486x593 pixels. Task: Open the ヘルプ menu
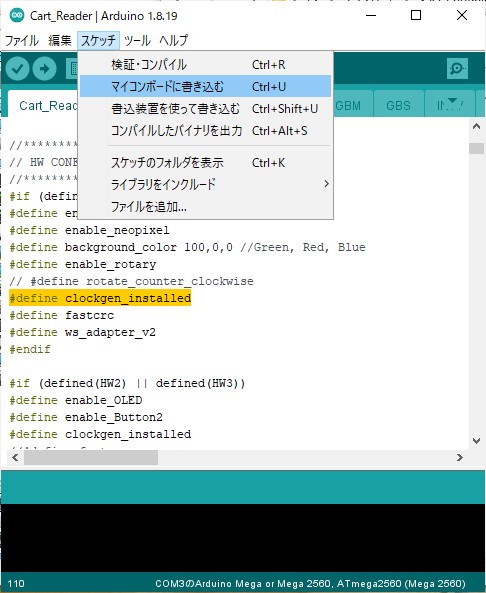(x=174, y=40)
